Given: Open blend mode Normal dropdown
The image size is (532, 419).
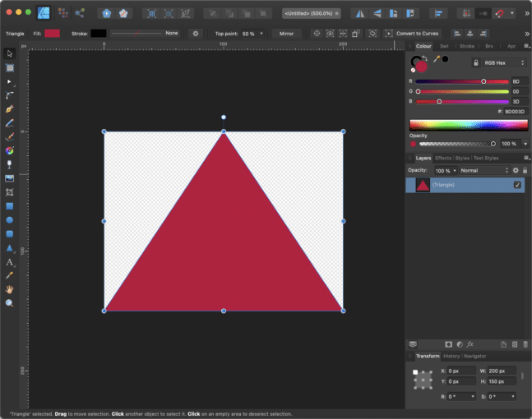Looking at the screenshot, I should pos(484,170).
